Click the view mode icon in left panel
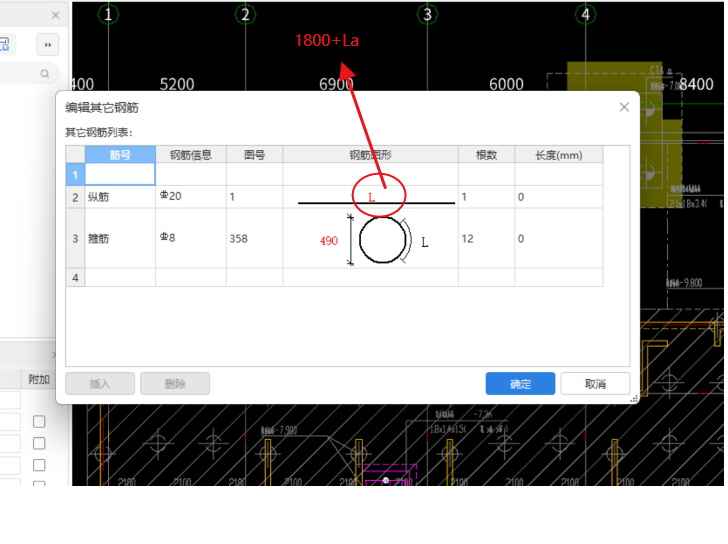 click(x=4, y=45)
